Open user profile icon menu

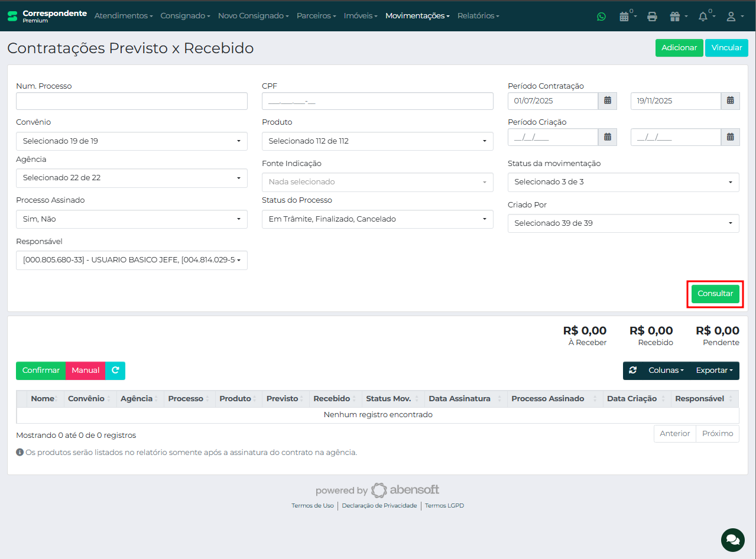731,17
